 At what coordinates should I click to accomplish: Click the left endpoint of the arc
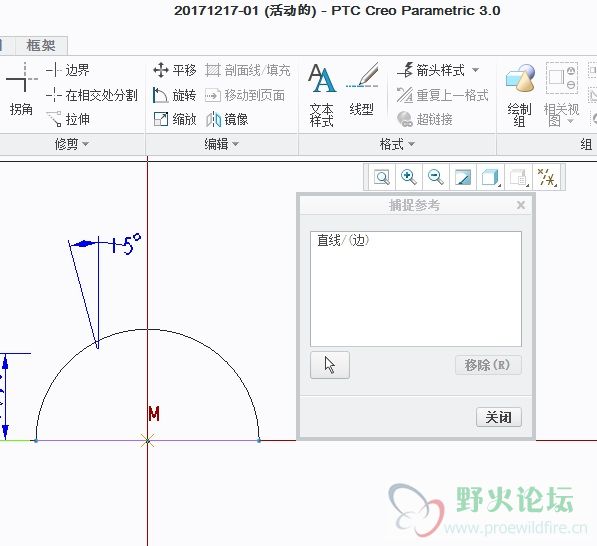(x=36, y=441)
